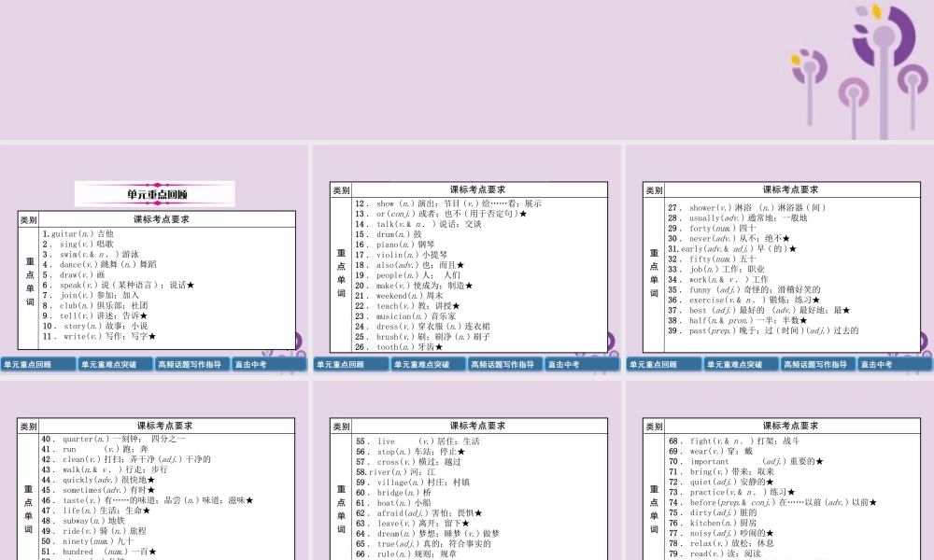Click 单元重点回顾 button on the show slide

pyautogui.click(x=351, y=364)
